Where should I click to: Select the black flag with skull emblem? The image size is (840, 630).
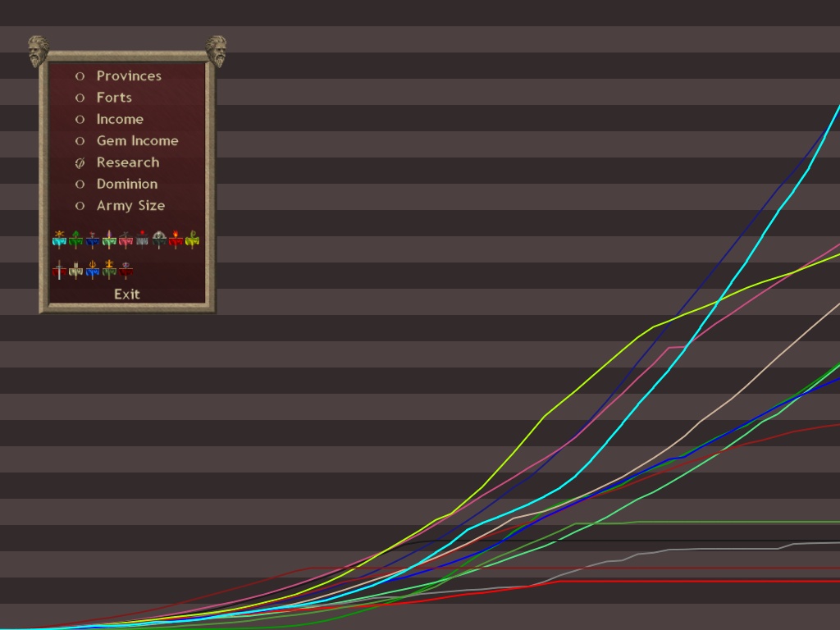pyautogui.click(x=159, y=240)
